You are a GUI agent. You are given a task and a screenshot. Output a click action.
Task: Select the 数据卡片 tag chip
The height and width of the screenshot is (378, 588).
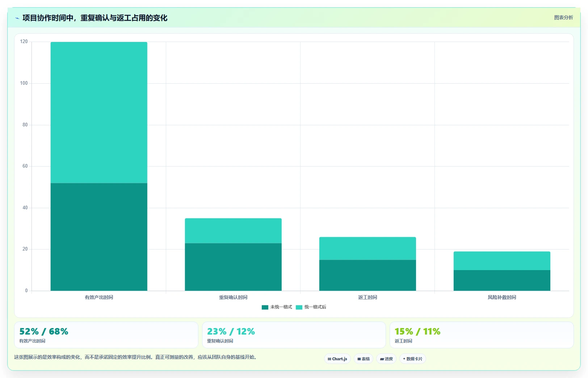[x=413, y=359]
